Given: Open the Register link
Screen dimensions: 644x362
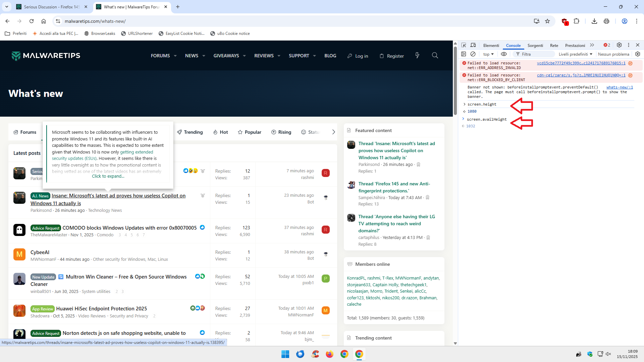Looking at the screenshot, I should pyautogui.click(x=391, y=56).
